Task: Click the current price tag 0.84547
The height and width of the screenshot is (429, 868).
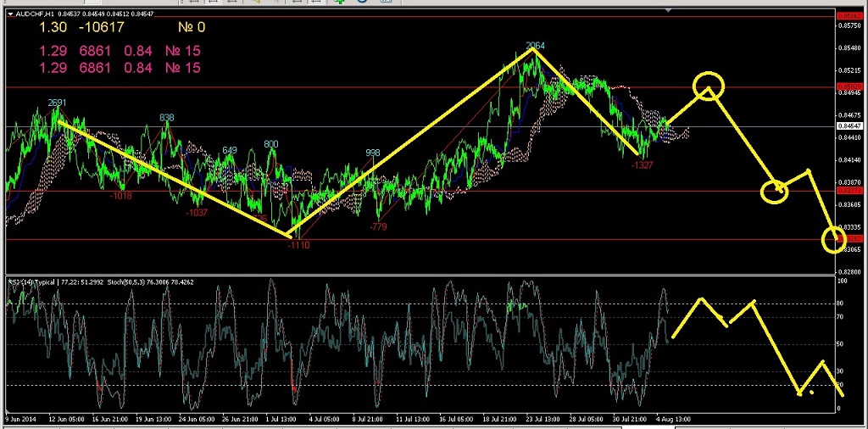Action: [848, 126]
